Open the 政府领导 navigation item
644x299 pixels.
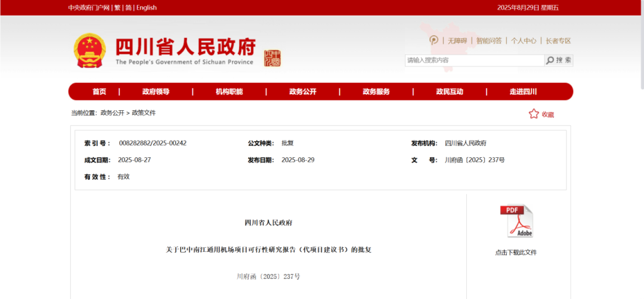click(x=156, y=92)
